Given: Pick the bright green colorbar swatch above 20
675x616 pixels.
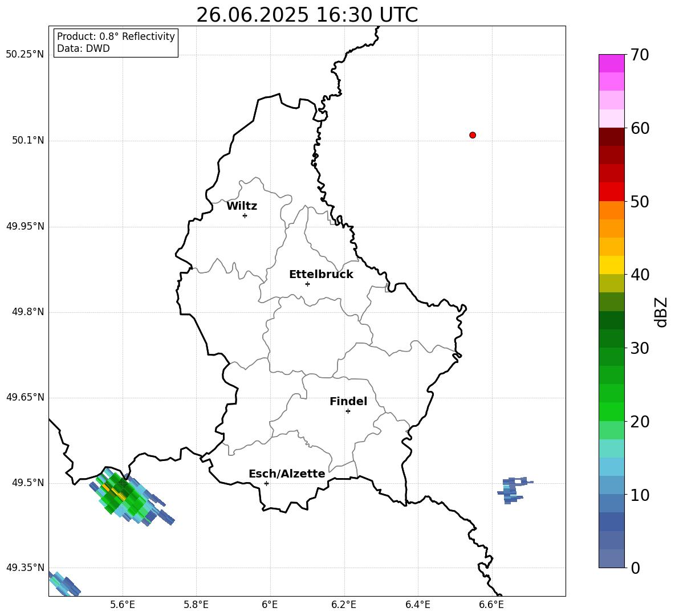Looking at the screenshot, I should point(611,411).
